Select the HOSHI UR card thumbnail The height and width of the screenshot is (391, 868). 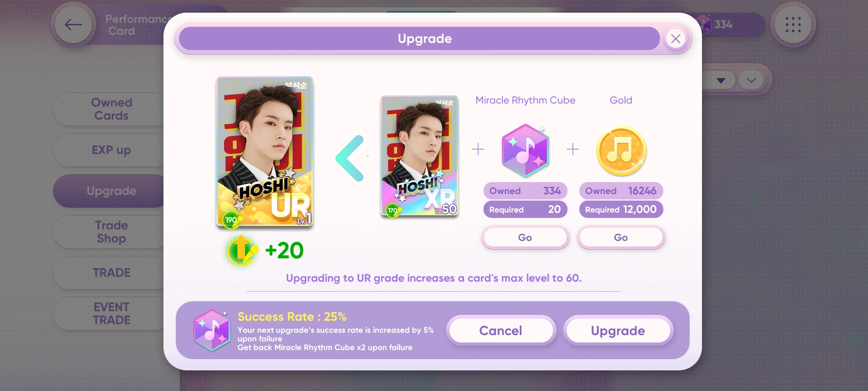point(265,152)
